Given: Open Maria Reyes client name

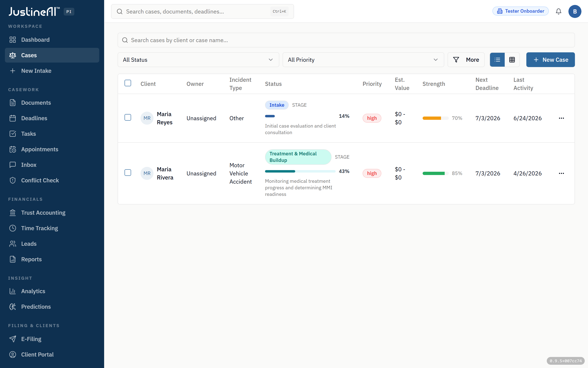Looking at the screenshot, I should tap(165, 118).
